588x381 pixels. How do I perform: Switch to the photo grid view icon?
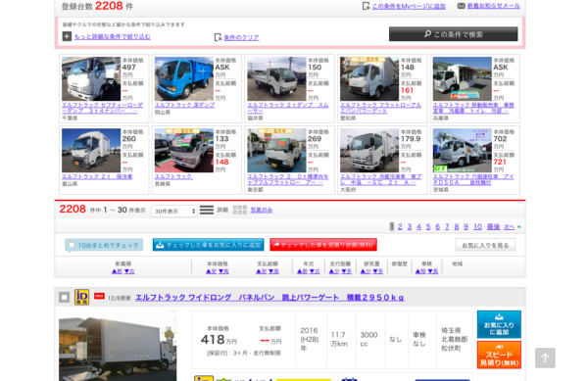pos(240,210)
